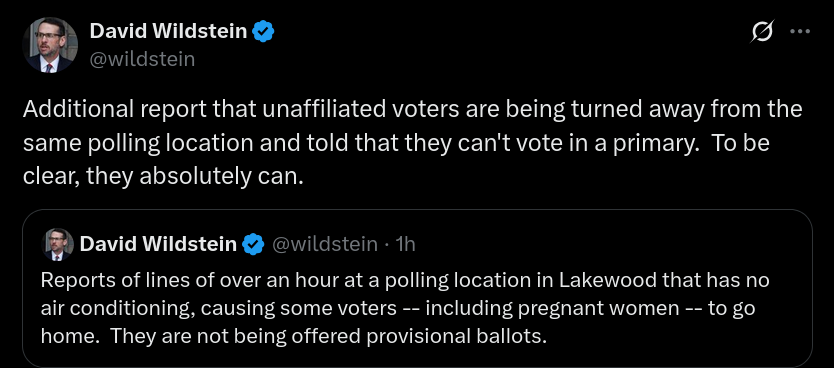This screenshot has height=368, width=834.
Task: Click the Grok explain-post icon
Action: (762, 32)
